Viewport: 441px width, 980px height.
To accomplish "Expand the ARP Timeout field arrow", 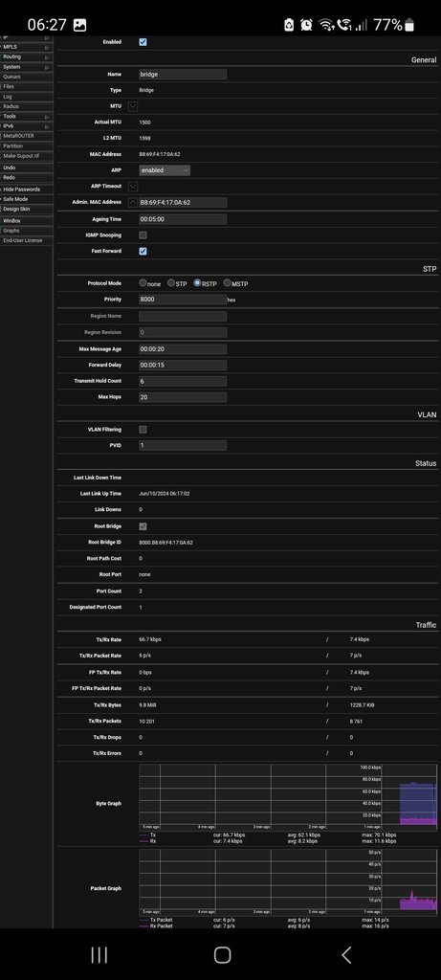I will [x=132, y=187].
